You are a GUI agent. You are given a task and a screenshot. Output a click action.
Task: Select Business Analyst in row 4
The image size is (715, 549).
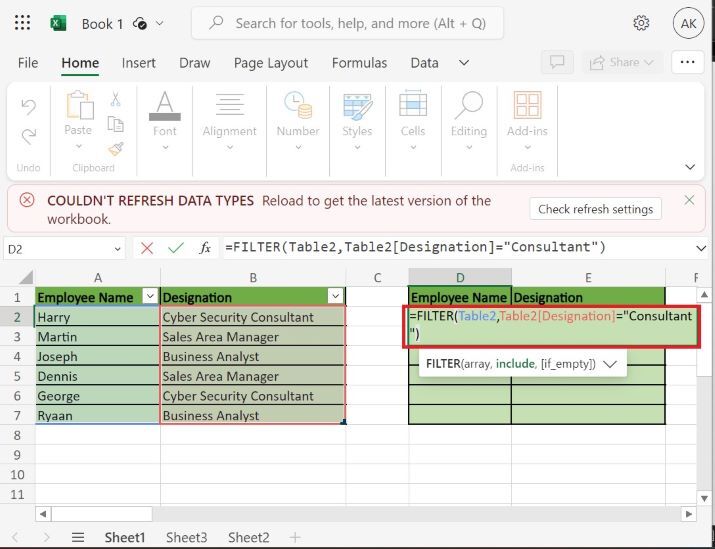click(253, 356)
